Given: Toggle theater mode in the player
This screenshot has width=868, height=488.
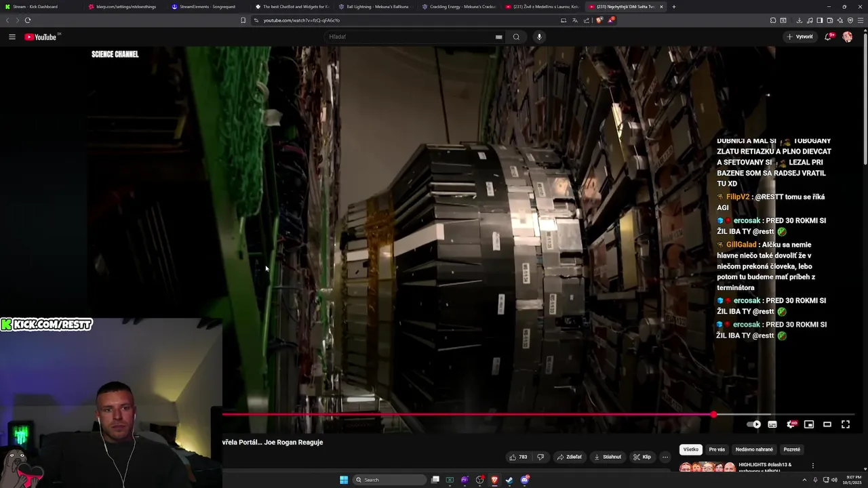Looking at the screenshot, I should pyautogui.click(x=827, y=424).
